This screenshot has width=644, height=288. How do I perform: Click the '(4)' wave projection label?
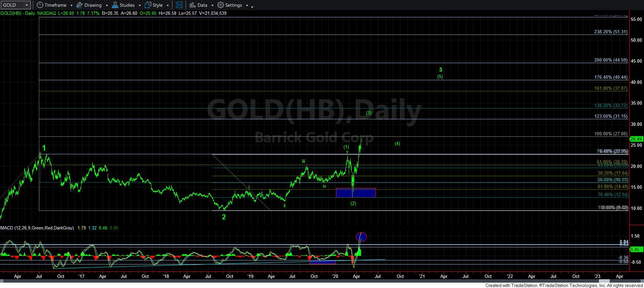[x=397, y=144]
